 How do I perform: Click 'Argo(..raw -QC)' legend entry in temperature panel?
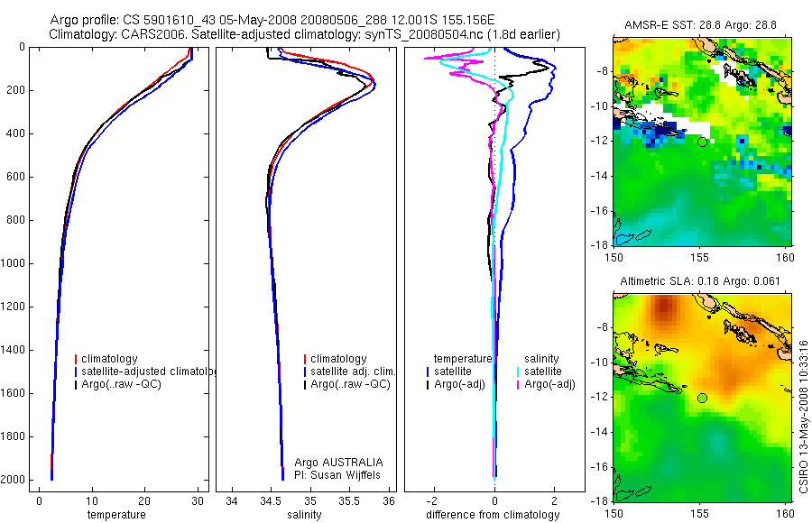pos(121,384)
